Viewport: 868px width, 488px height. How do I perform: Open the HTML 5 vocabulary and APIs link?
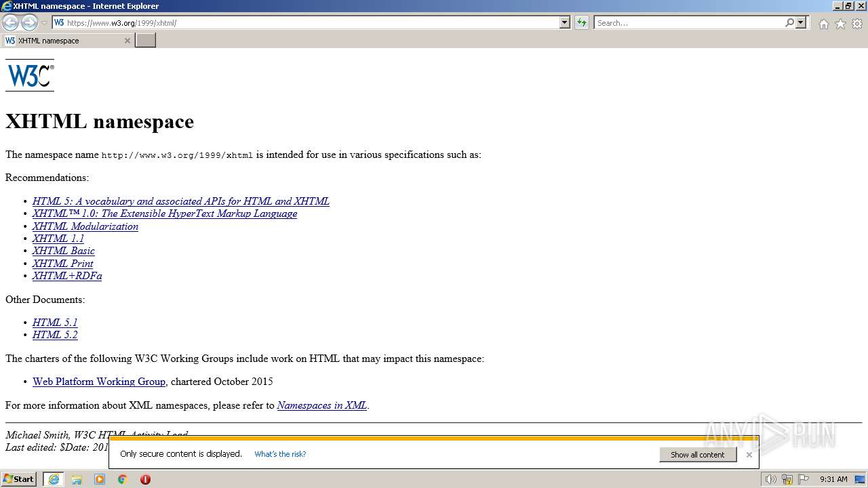pyautogui.click(x=181, y=201)
